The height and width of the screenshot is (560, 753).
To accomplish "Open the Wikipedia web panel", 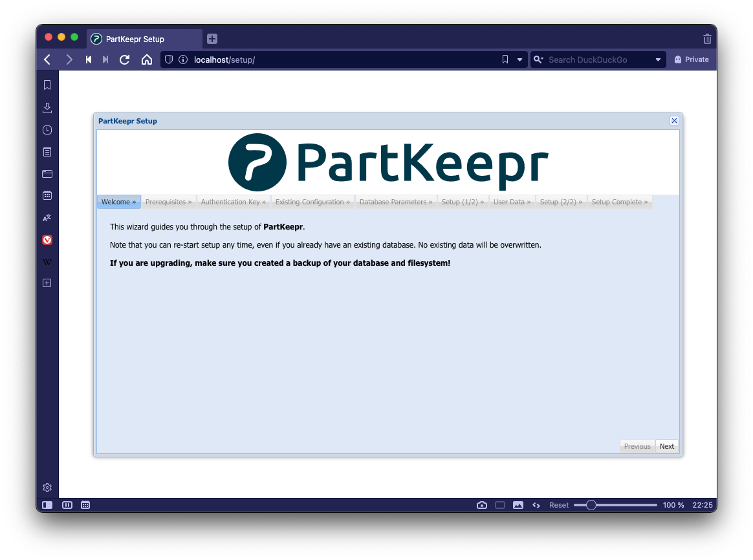I will coord(47,262).
